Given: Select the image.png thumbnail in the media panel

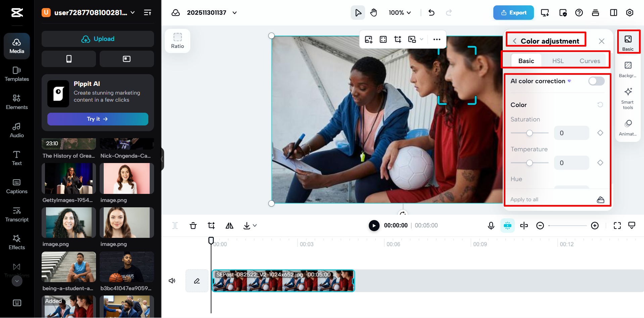Looking at the screenshot, I should [x=127, y=178].
